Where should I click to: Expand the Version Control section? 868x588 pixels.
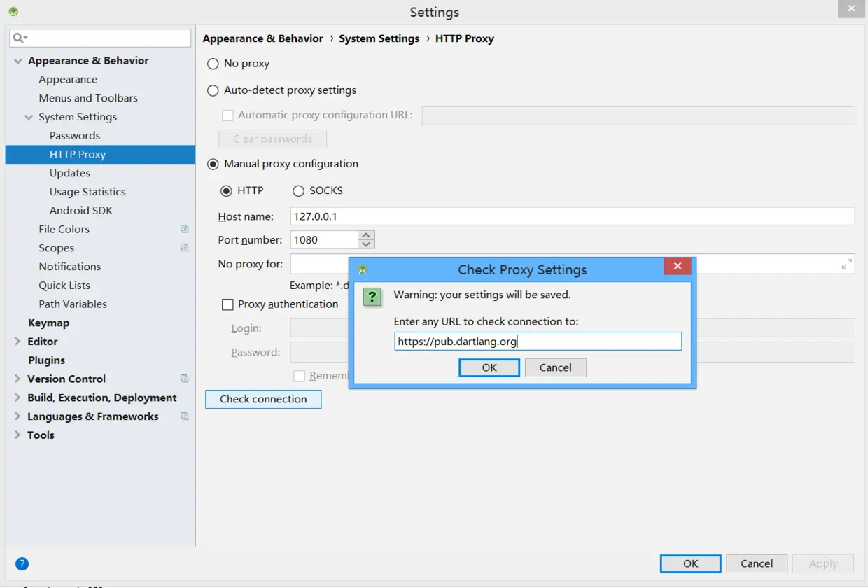[x=17, y=379]
